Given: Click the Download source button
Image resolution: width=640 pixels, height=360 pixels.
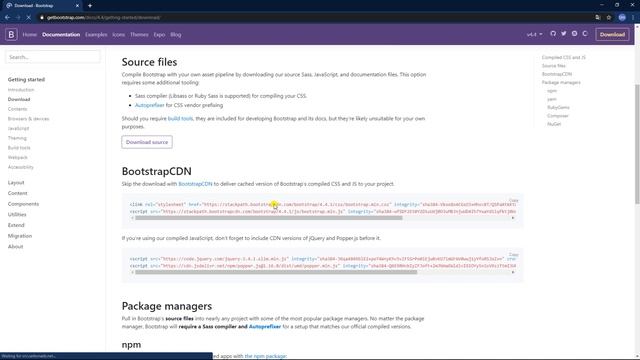Looking at the screenshot, I should 147,142.
